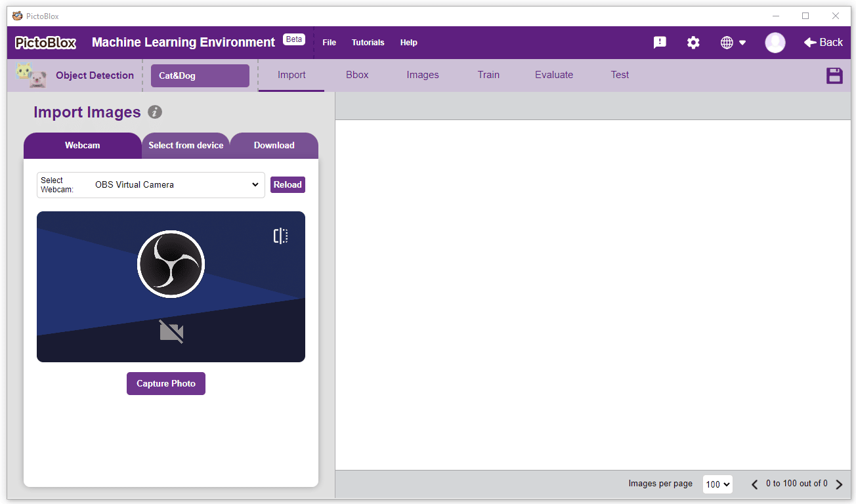This screenshot has width=856, height=504.
Task: Open settings via the gear icon
Action: pyautogui.click(x=693, y=43)
